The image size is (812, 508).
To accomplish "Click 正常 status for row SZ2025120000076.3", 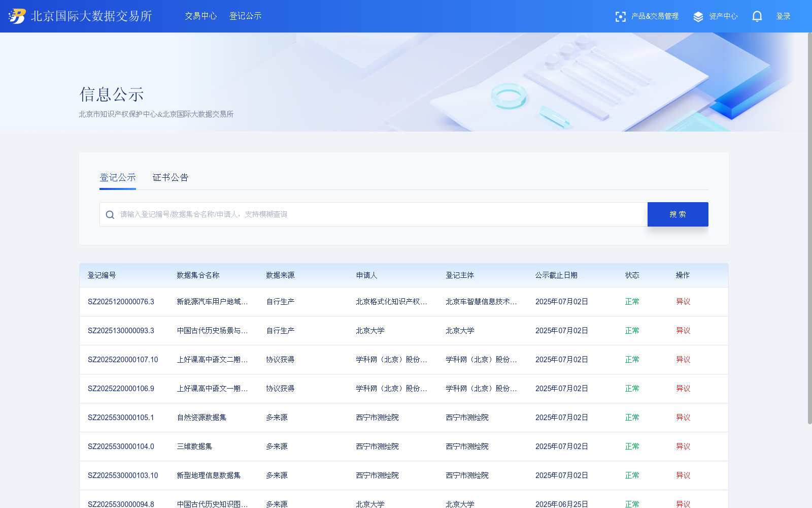I will coord(632,302).
